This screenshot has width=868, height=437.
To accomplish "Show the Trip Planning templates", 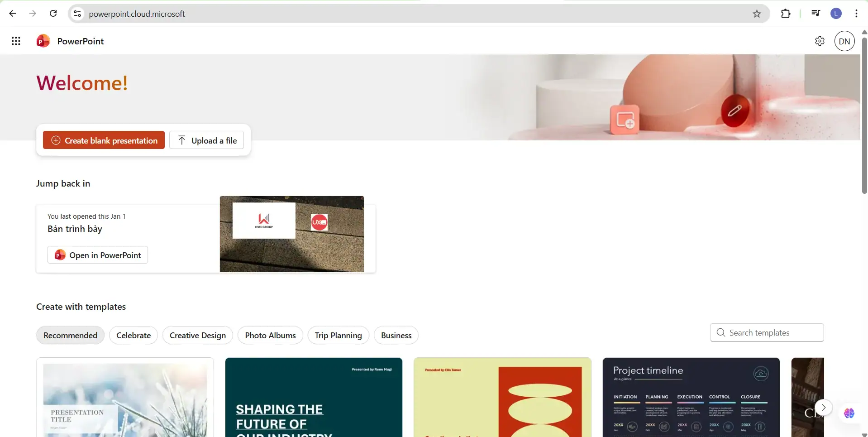I will click(x=339, y=335).
